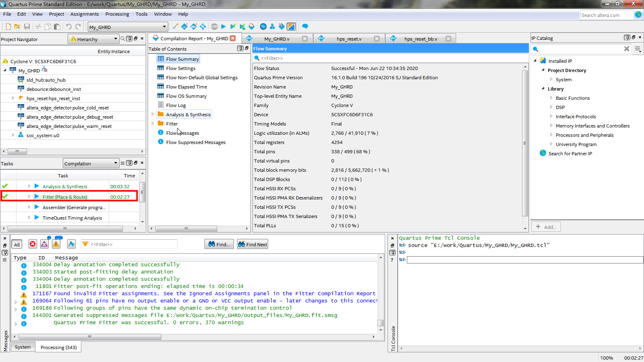The image size is (644, 362).
Task: Select Flow Suppressed Messages entry
Action: point(196,142)
